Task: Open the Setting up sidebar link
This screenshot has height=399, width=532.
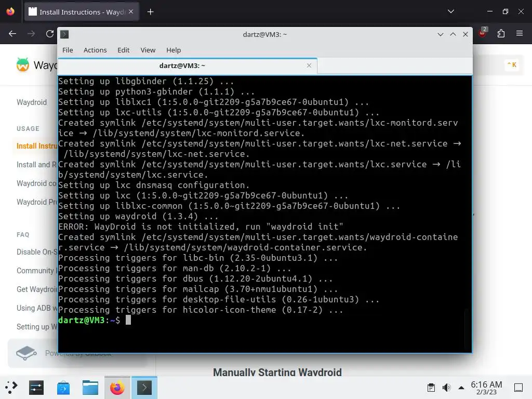Action: pos(37,326)
